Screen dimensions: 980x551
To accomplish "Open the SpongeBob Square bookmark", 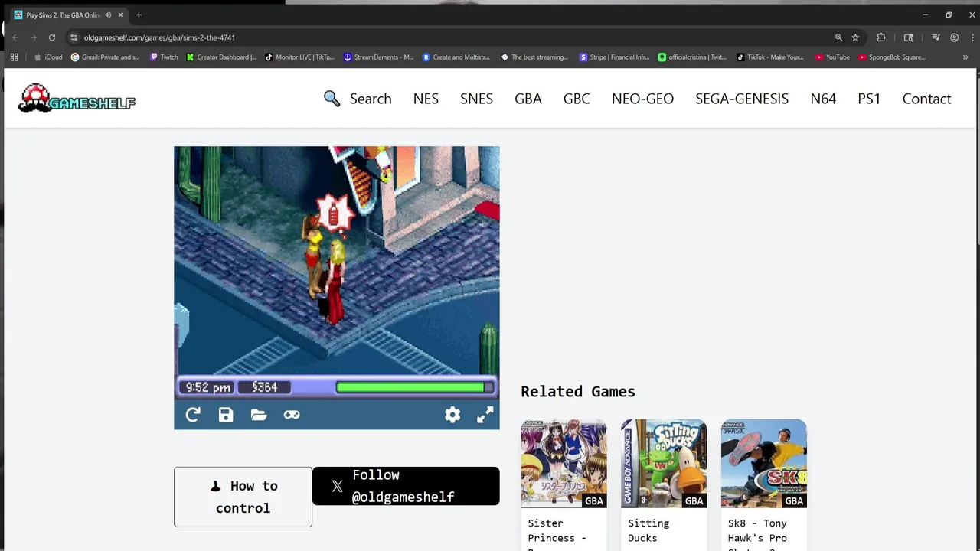I will pyautogui.click(x=892, y=57).
